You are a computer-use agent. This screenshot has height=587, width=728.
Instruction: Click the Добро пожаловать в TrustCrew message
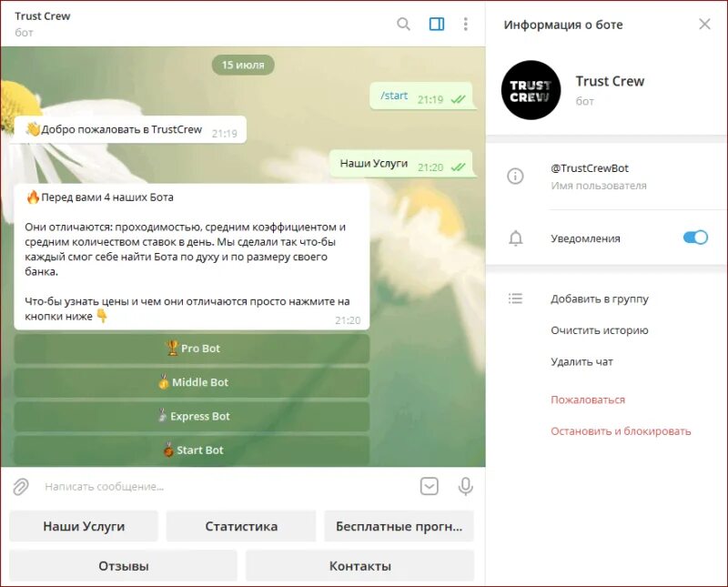point(130,129)
